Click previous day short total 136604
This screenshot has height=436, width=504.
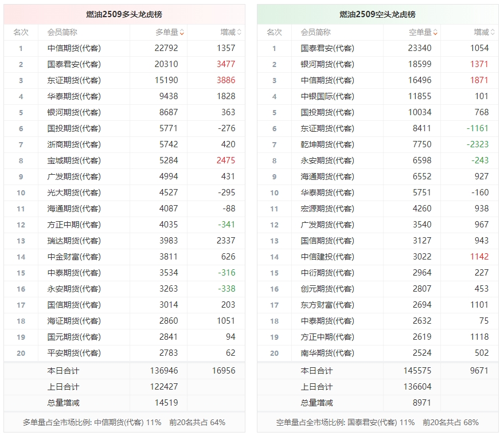[x=417, y=387]
